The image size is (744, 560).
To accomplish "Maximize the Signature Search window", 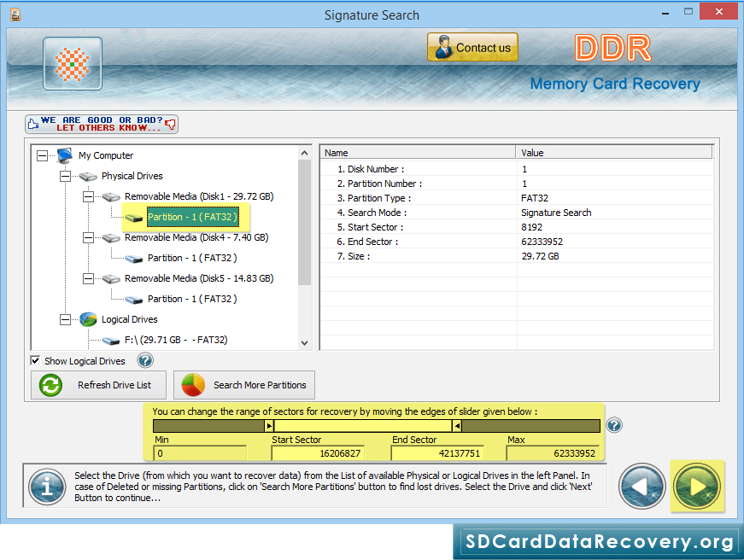I will pyautogui.click(x=688, y=11).
